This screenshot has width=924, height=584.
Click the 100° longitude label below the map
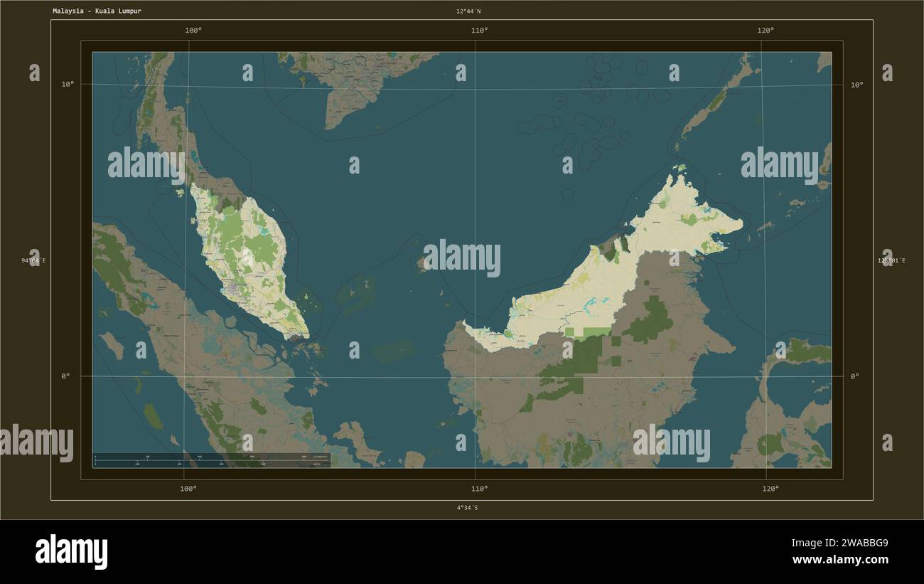pos(188,489)
